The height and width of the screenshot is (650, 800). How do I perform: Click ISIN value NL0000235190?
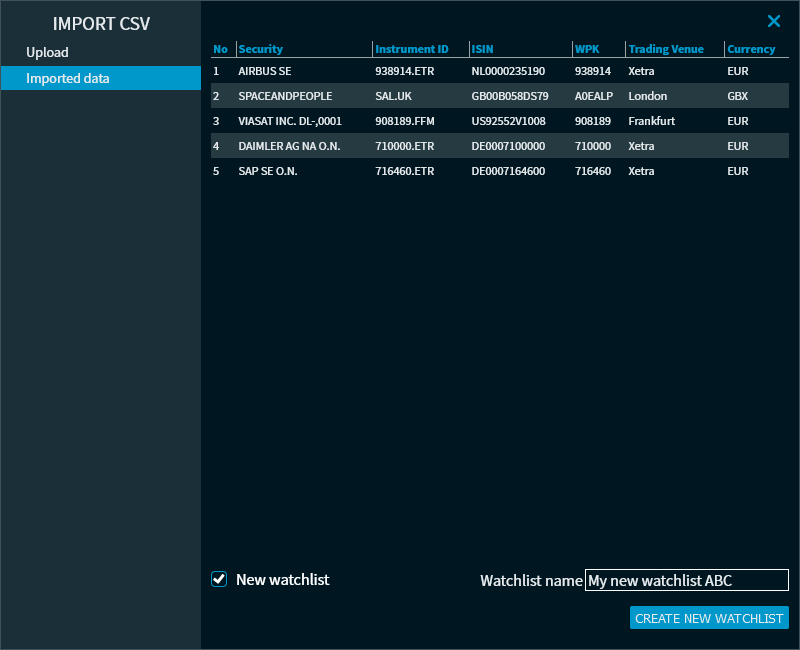click(x=508, y=71)
